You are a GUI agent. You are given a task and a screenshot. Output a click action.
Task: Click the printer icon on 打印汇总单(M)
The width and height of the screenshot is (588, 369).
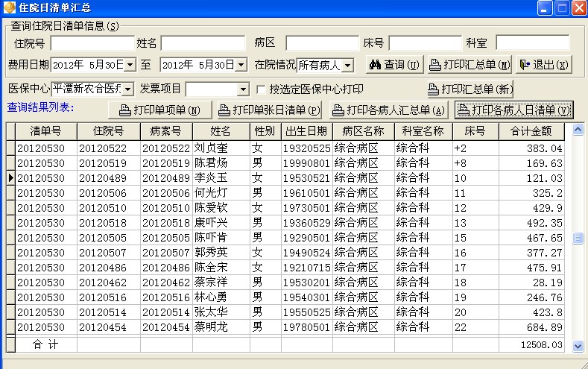(x=434, y=65)
